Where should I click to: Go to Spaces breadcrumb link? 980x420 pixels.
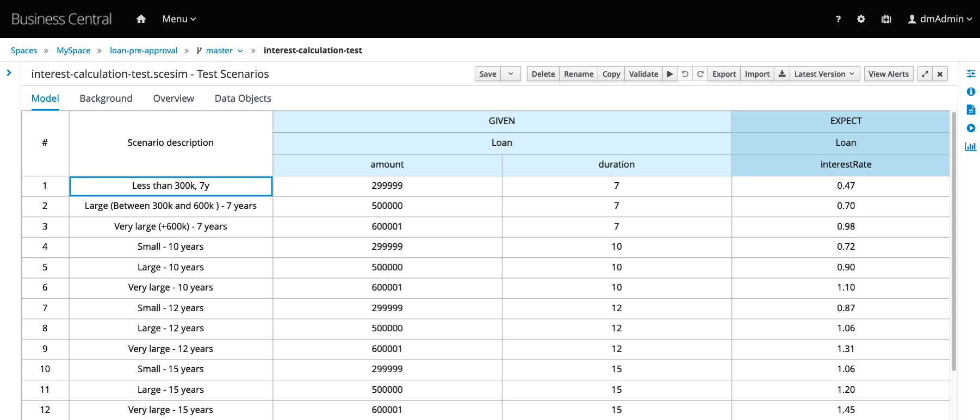24,51
